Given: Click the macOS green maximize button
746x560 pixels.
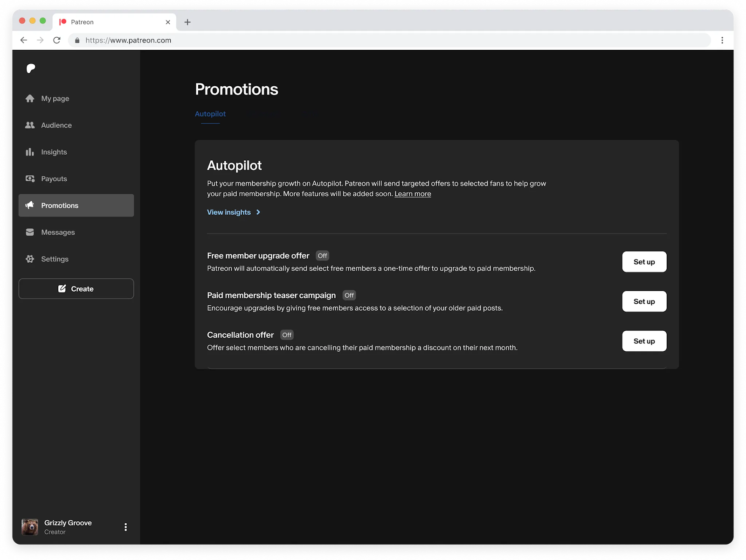Looking at the screenshot, I should pyautogui.click(x=43, y=20).
